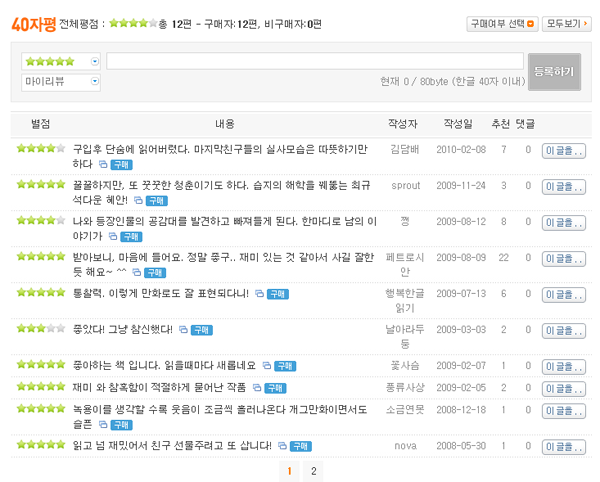Viewport: 600px width, 482px height.
Task: Click the comment icon on nova's review
Action: pos(282,446)
